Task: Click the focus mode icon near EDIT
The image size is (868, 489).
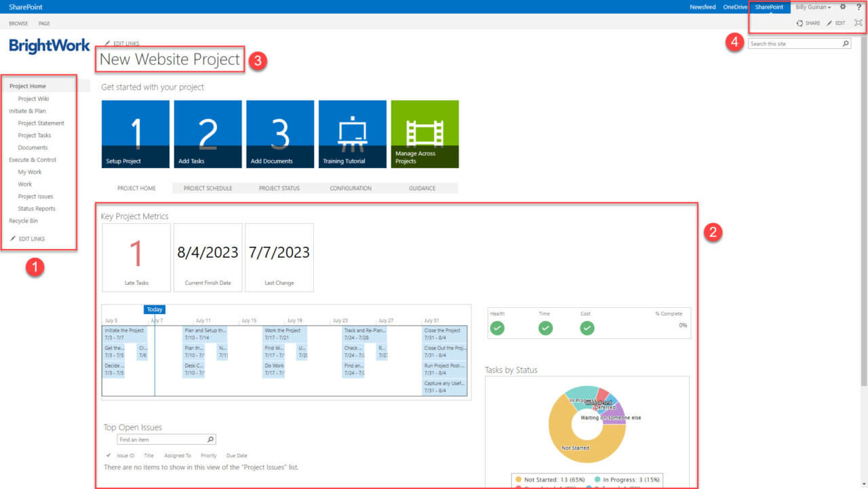Action: [x=859, y=22]
